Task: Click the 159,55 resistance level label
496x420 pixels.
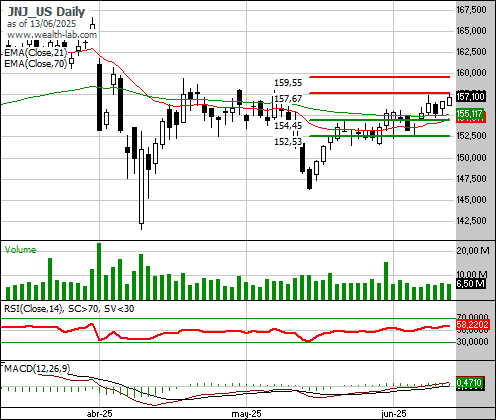Action: coord(288,82)
